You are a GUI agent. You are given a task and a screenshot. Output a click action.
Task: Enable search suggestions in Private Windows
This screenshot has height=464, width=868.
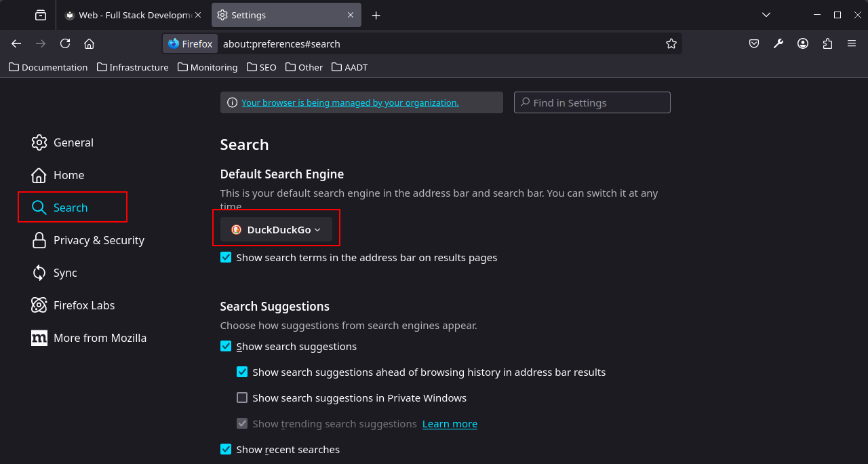pos(242,398)
